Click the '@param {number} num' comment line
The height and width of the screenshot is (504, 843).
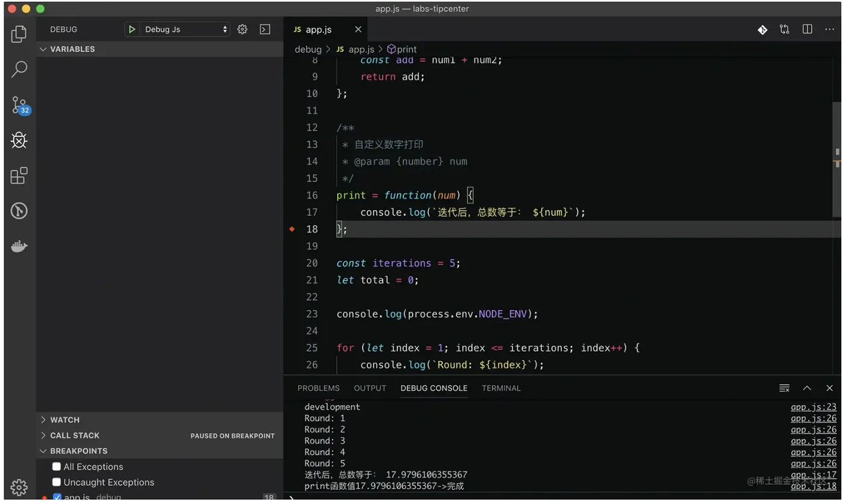[405, 161]
